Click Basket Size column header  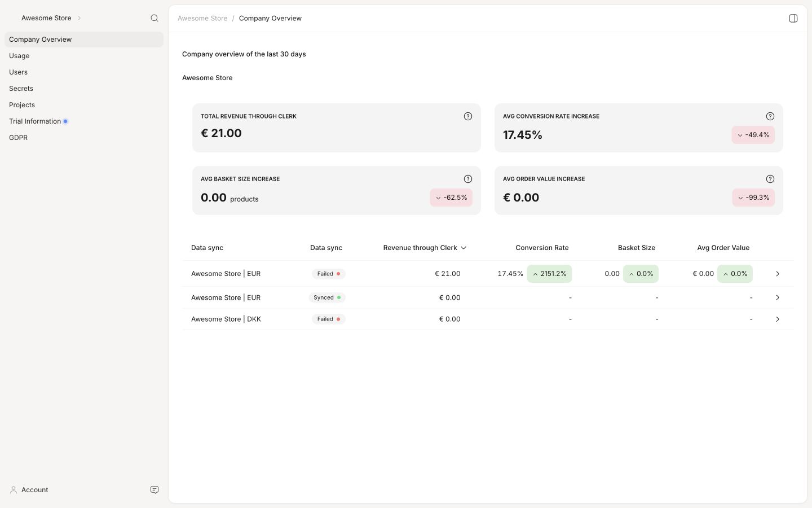click(637, 248)
